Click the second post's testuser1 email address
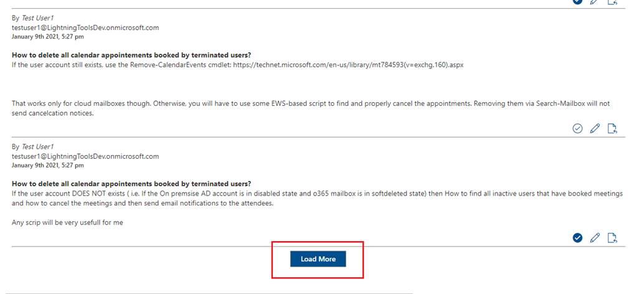Viewport: 644px width, 294px height. click(x=85, y=156)
